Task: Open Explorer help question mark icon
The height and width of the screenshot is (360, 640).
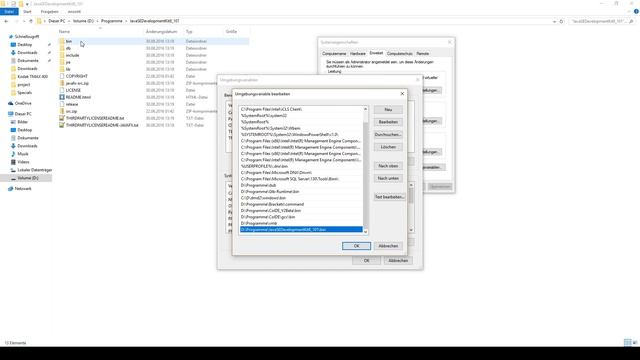Action: point(636,11)
